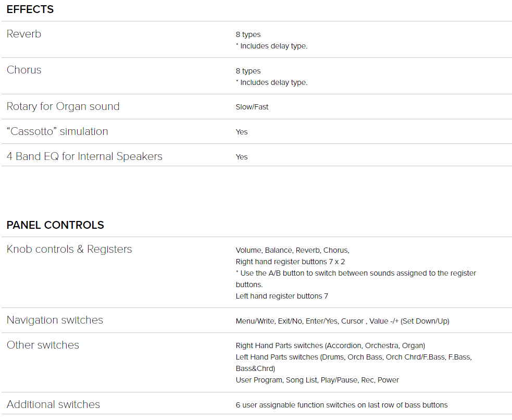The image size is (512, 420).
Task: Click the Right Hand Parts switches line
Action: [330, 345]
